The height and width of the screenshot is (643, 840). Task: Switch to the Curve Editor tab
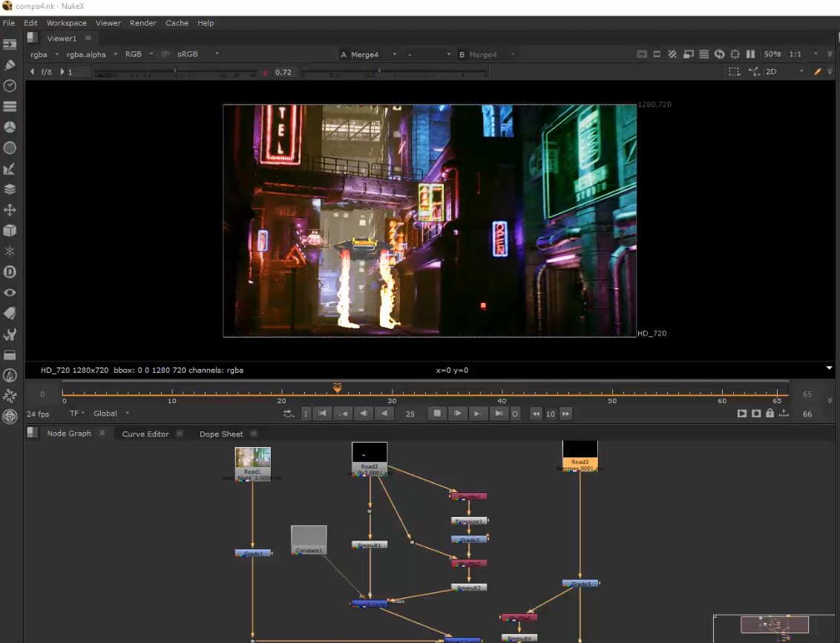pyautogui.click(x=145, y=434)
